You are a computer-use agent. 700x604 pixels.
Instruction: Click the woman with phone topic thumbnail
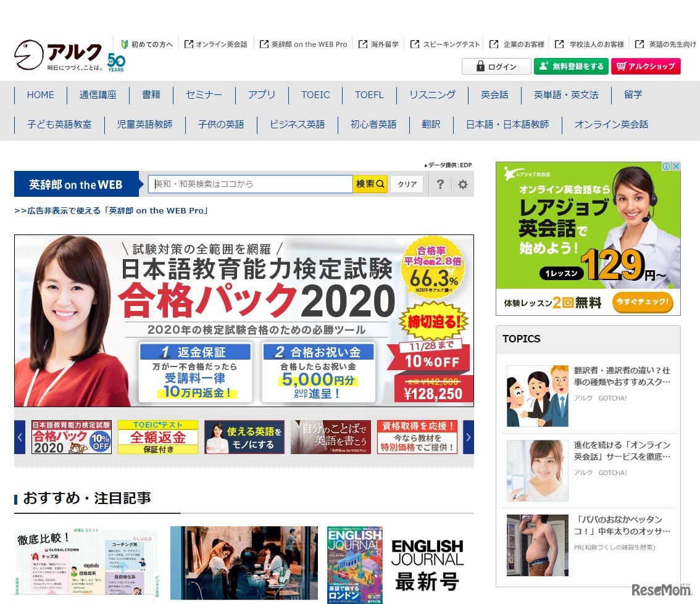(x=538, y=471)
